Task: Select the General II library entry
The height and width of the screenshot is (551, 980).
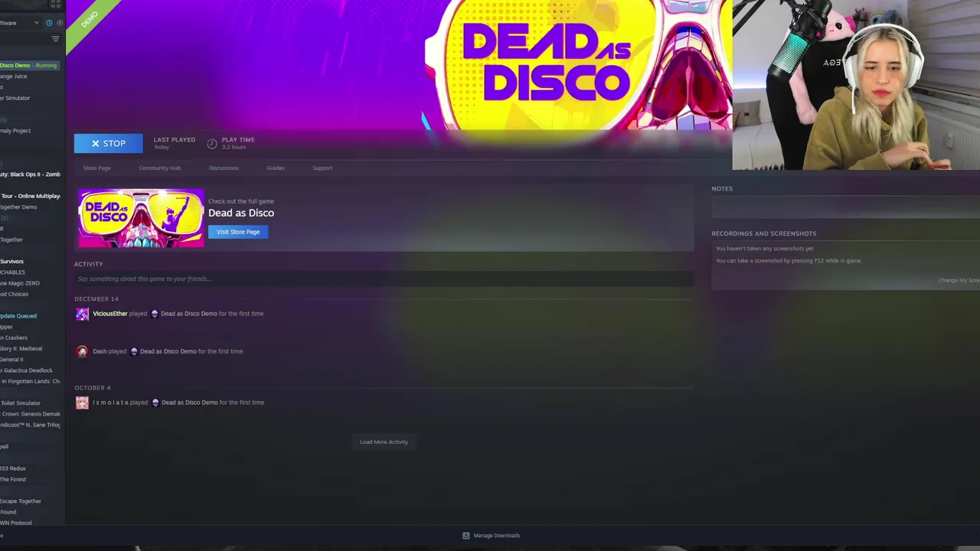Action: 12,360
